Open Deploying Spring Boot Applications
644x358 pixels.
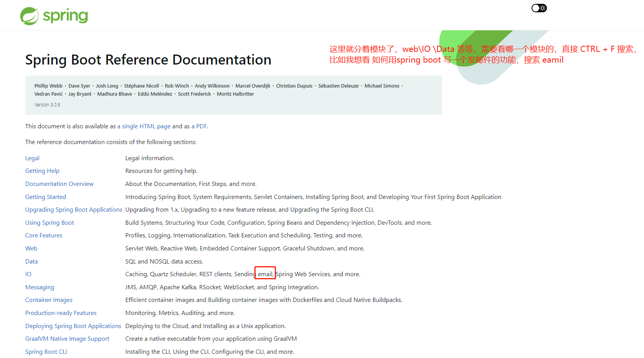coord(73,326)
